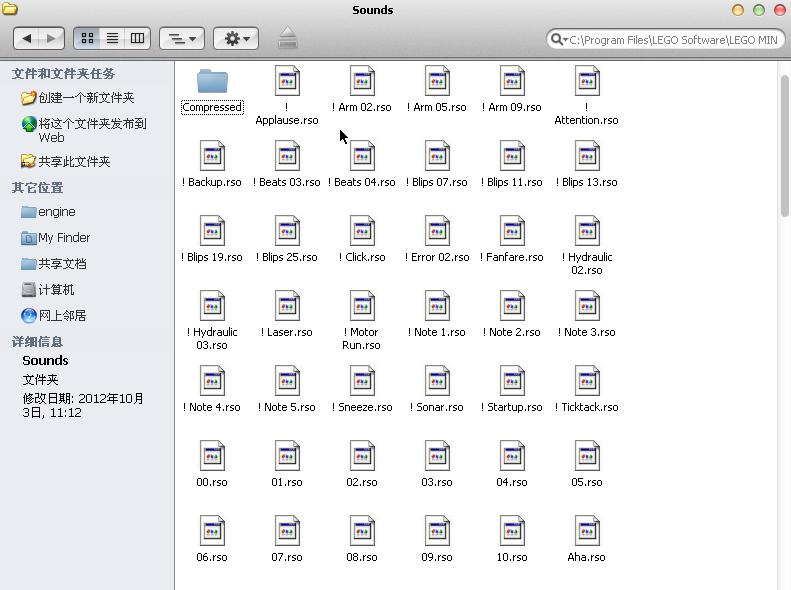Select the Compressed folder
The image size is (791, 590).
pyautogui.click(x=212, y=91)
